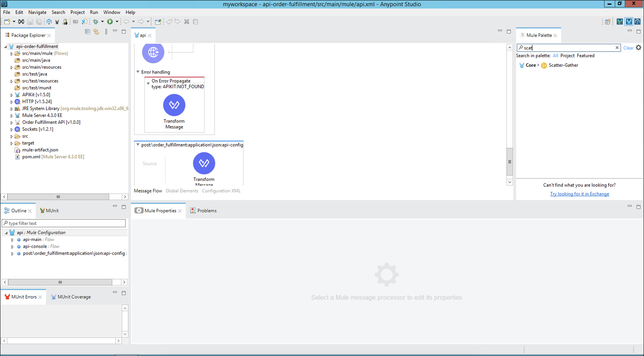
Task: Expand src/main/resources folder
Action: (x=11, y=67)
